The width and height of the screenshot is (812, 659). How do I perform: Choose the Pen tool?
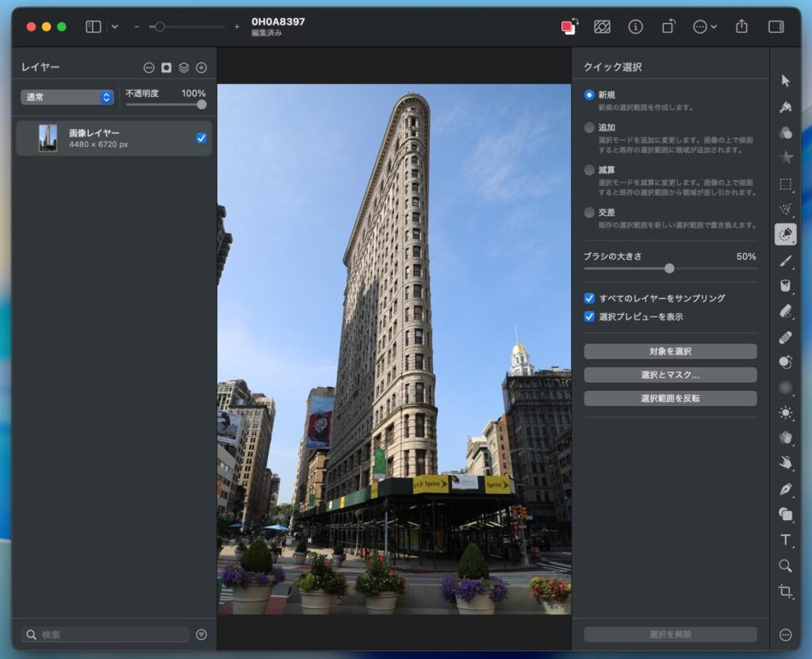785,489
